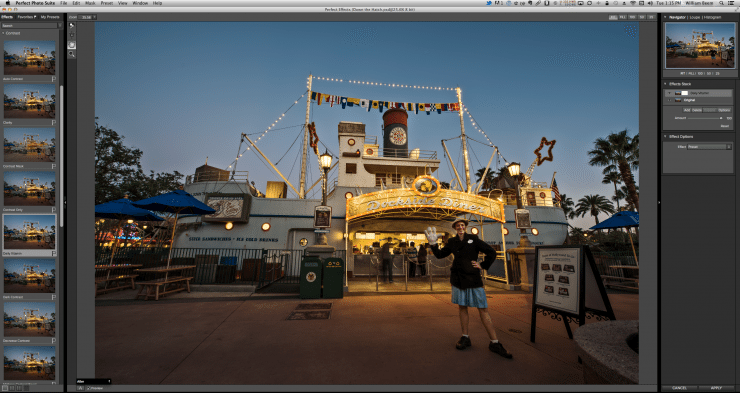Switch browser to single-column thumbnail view

pyautogui.click(x=5, y=388)
